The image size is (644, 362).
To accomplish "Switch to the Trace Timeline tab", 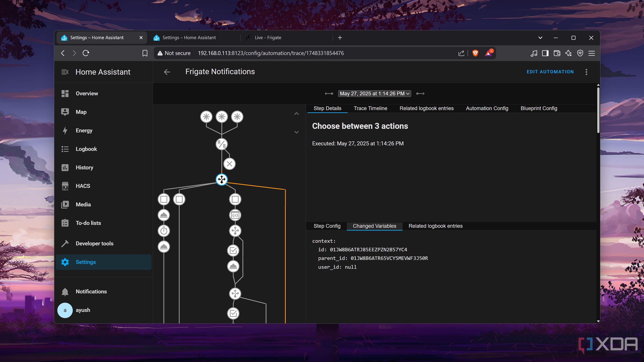I will click(370, 108).
